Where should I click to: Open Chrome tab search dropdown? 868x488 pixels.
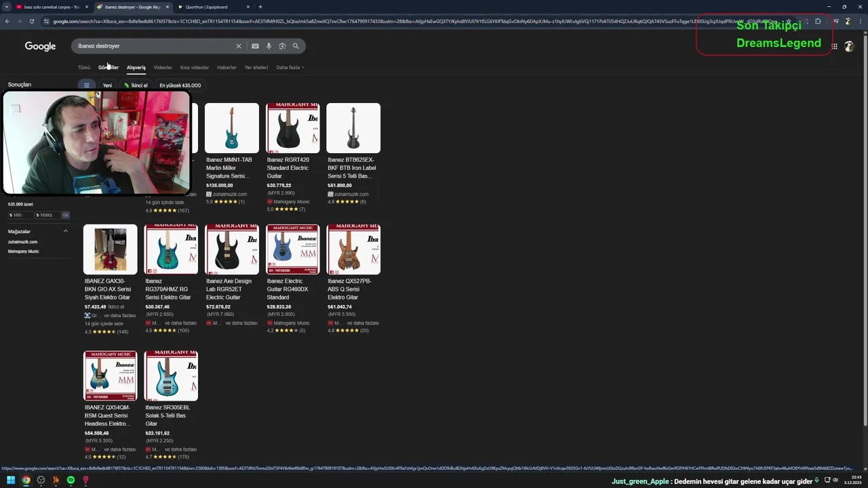pos(7,7)
